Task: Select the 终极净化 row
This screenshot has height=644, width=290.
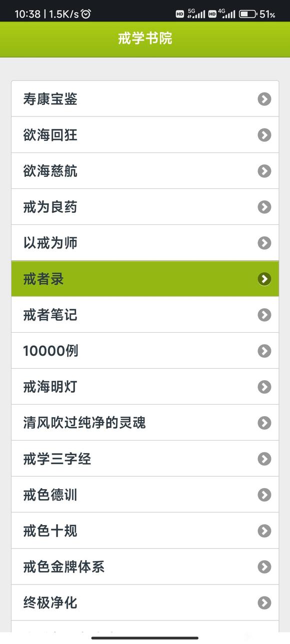Action: (145, 603)
